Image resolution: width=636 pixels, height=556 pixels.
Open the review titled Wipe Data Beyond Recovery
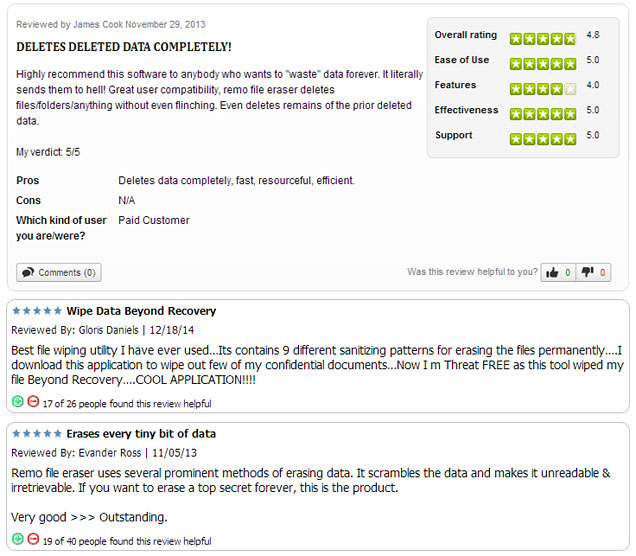point(141,311)
